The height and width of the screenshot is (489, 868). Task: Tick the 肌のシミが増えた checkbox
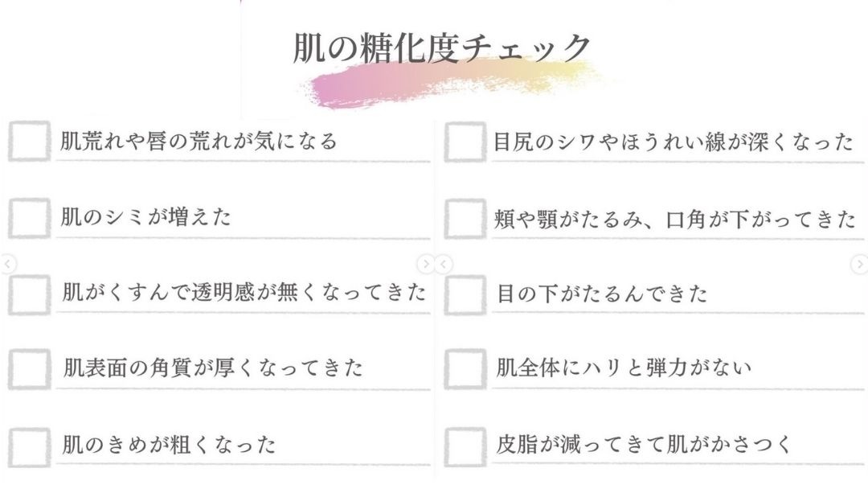30,218
